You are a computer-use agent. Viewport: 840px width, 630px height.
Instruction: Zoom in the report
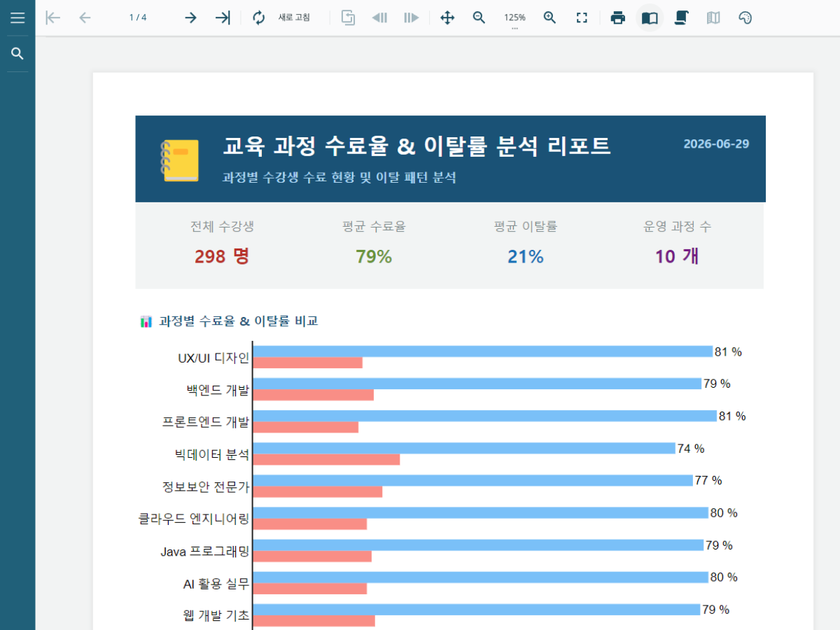[550, 17]
